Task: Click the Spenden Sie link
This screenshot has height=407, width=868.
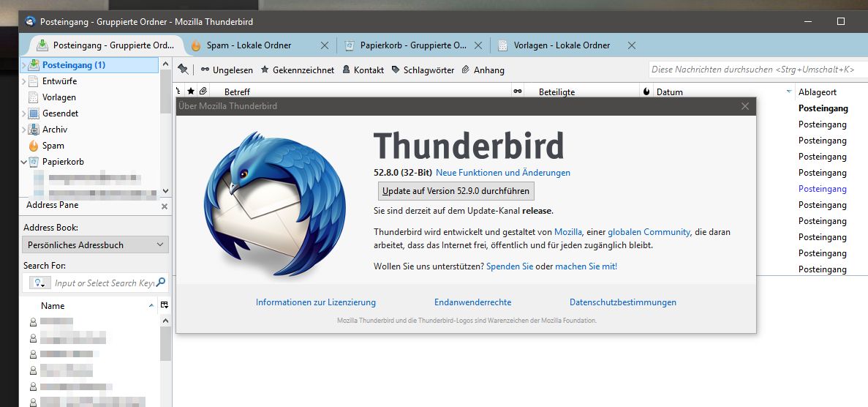Action: pyautogui.click(x=510, y=266)
